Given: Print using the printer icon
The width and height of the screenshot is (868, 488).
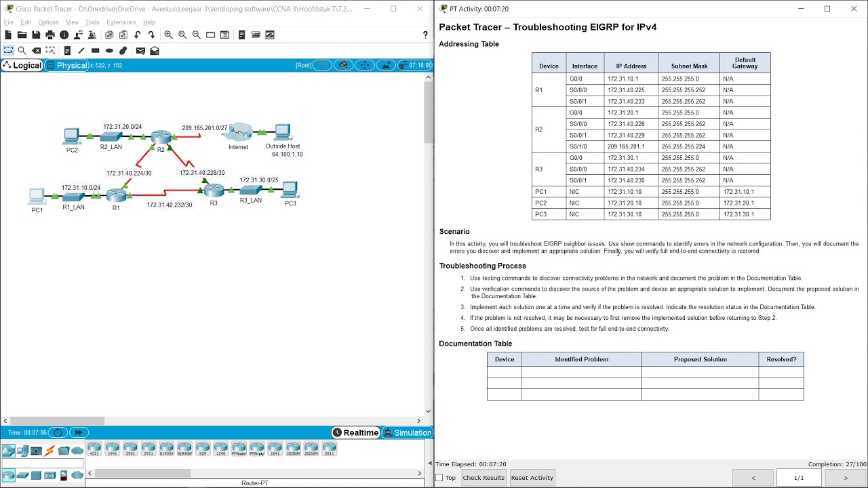Looking at the screenshot, I should (50, 35).
